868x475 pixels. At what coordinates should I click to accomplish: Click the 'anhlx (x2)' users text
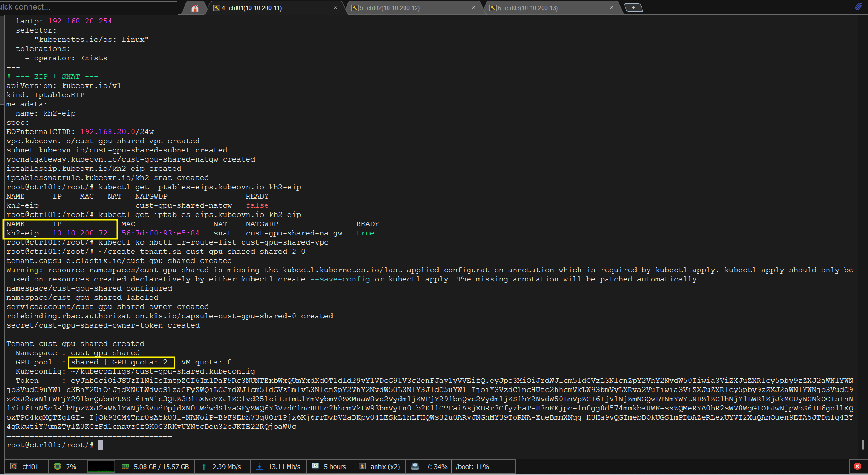(x=385, y=467)
